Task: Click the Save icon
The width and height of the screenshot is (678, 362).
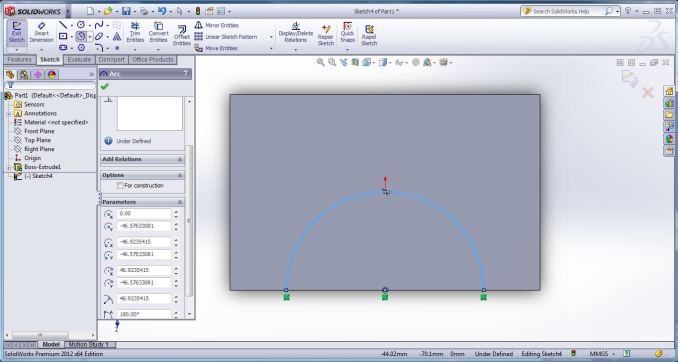Action: coord(126,11)
